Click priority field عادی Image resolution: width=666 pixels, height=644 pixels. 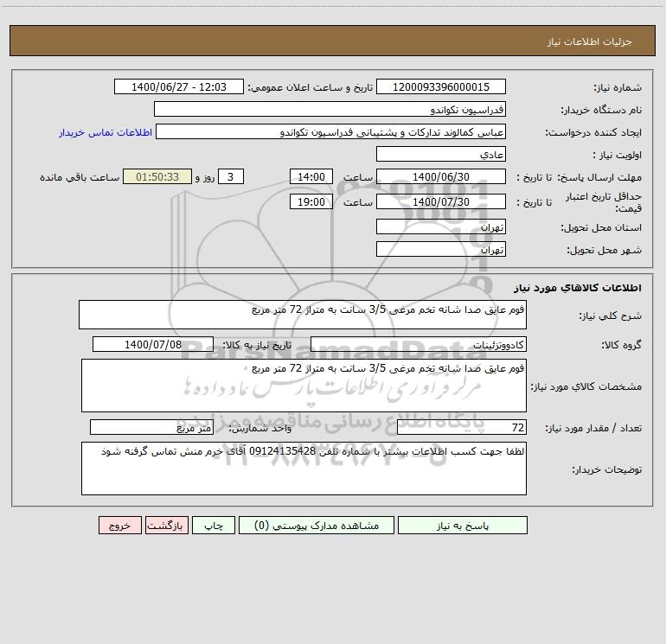[x=441, y=154]
